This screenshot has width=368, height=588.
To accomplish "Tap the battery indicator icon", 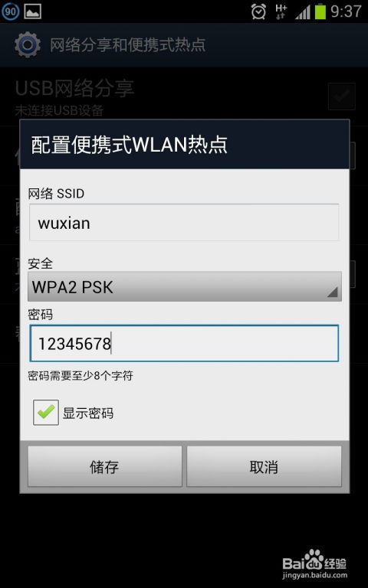I will tap(320, 11).
